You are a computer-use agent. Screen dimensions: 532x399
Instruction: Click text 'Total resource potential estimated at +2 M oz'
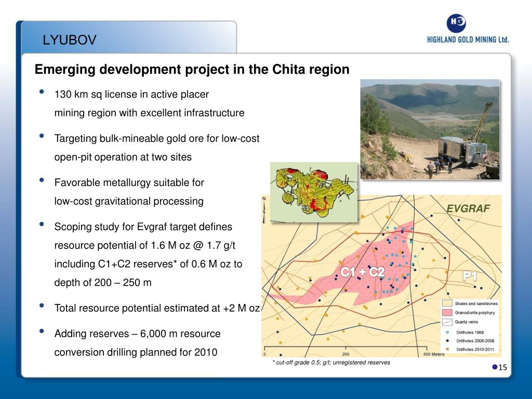click(x=157, y=308)
